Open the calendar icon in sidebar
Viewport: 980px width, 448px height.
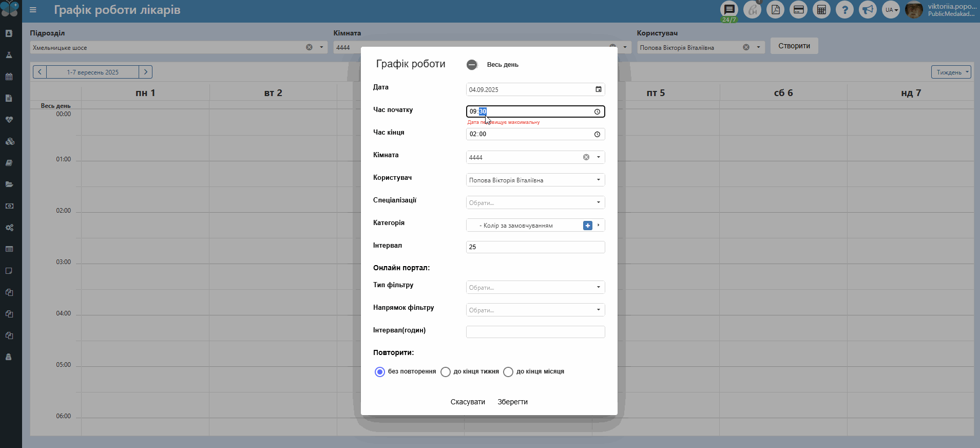(x=9, y=77)
